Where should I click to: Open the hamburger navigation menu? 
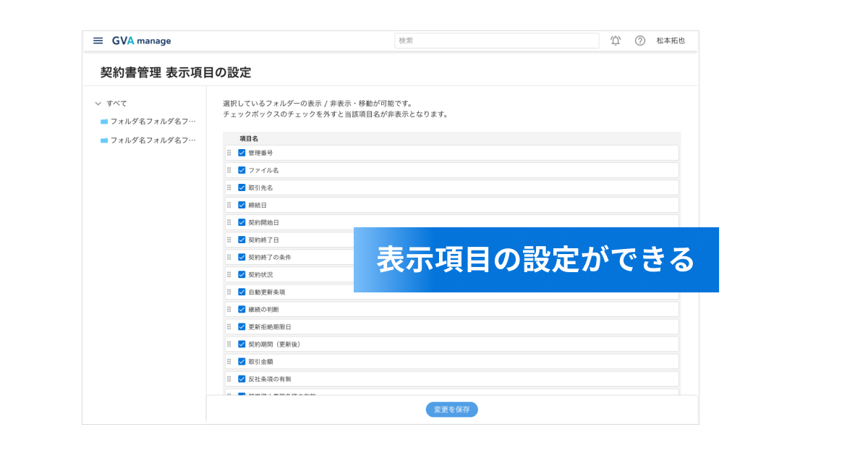pos(98,41)
